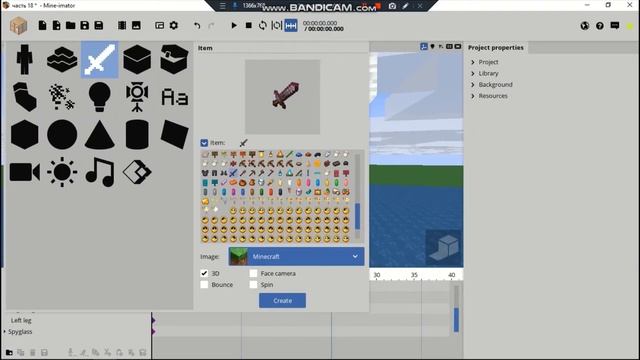Viewport: 640px width, 360px height.
Task: Toggle the viewport snap/axes blue button
Action: [x=424, y=47]
